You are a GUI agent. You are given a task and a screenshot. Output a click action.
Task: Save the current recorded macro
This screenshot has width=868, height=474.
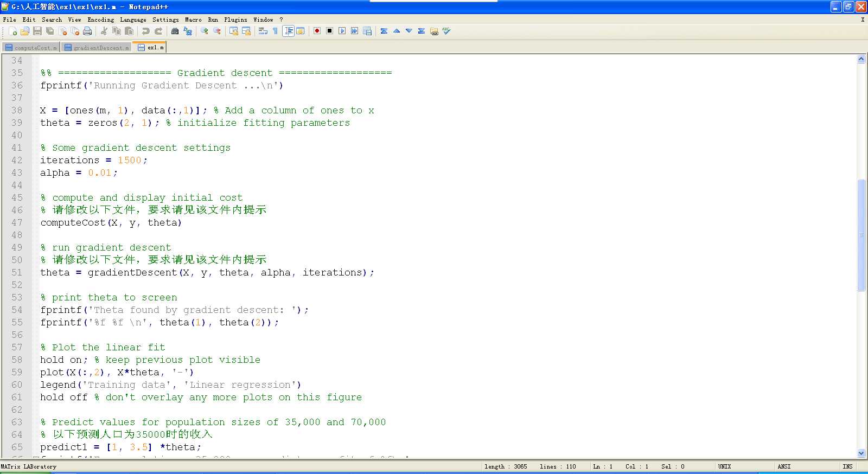367,31
